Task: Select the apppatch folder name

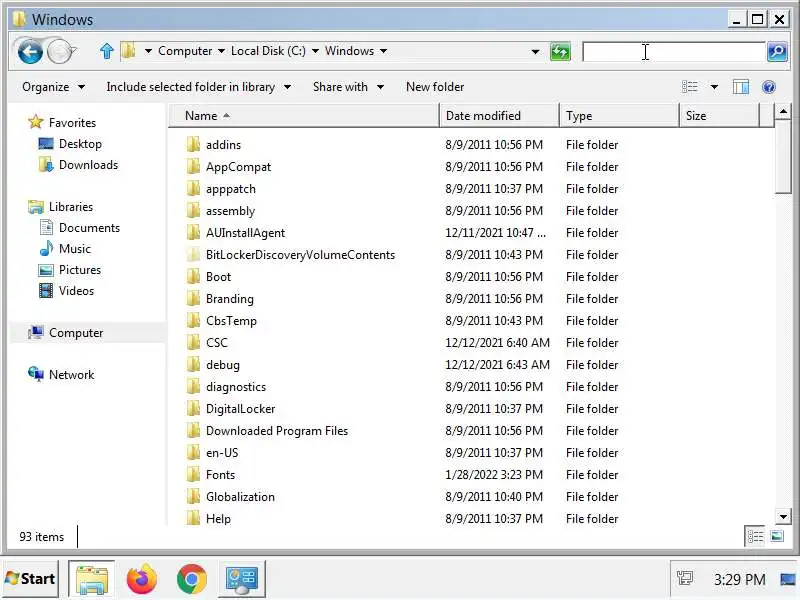Action: pos(231,189)
